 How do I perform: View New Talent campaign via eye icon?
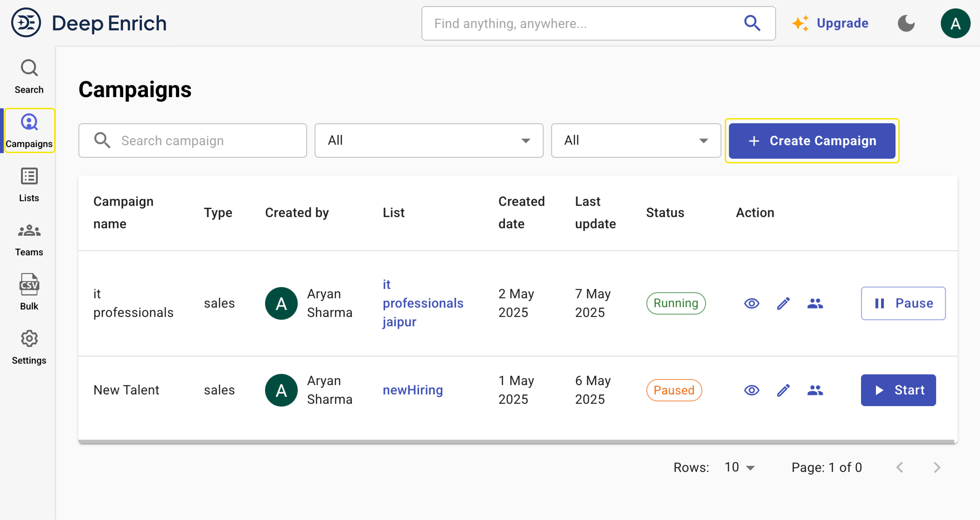click(x=751, y=390)
